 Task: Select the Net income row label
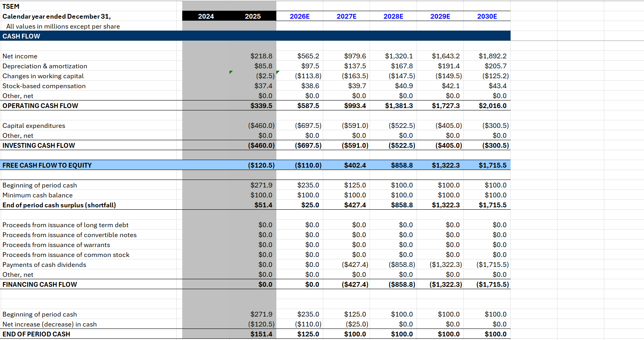click(x=20, y=56)
